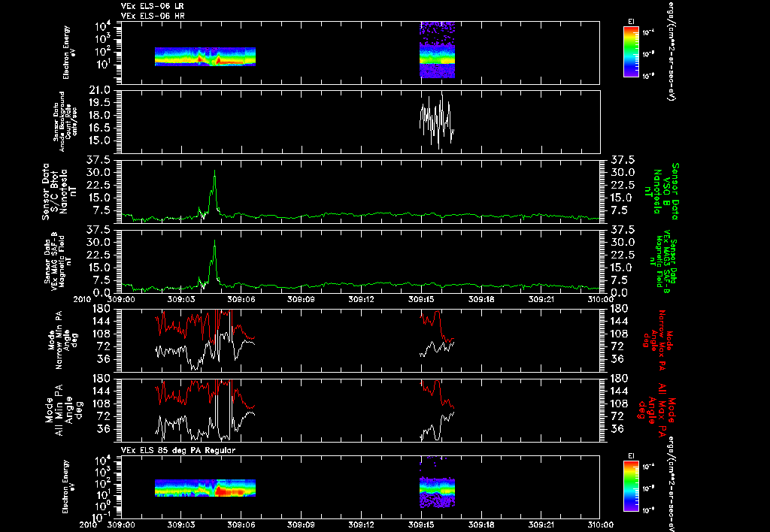Click the green 'VEx MAG3 SAF-B' axis label
The width and height of the screenshot is (770, 532).
[663, 261]
